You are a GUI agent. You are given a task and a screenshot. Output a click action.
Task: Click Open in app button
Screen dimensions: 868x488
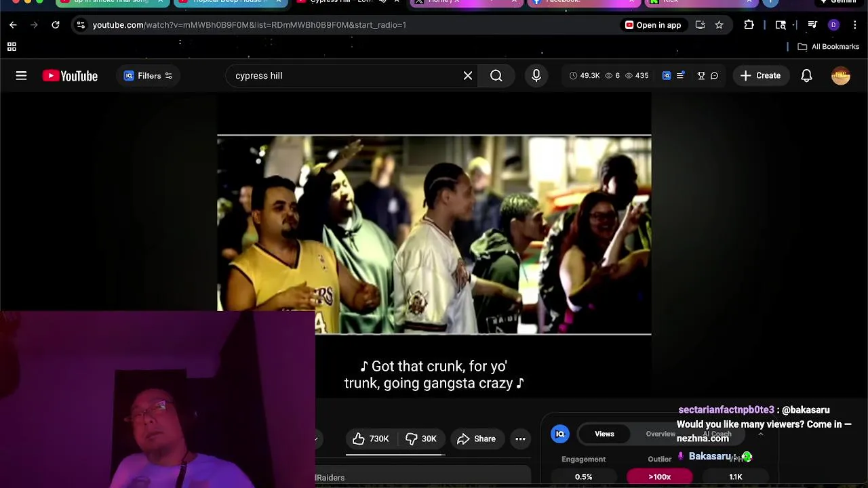point(653,25)
